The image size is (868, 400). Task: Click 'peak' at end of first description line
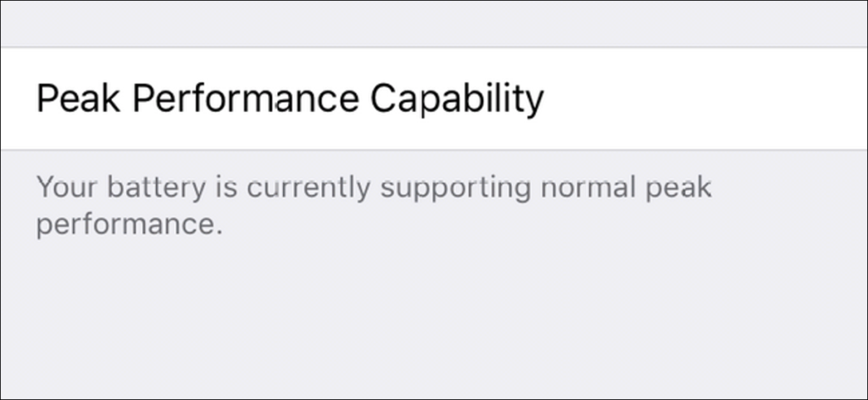point(682,188)
